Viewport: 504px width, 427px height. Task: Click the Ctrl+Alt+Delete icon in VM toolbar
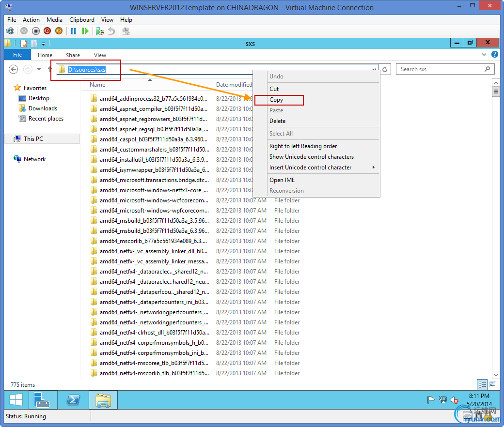coord(10,31)
